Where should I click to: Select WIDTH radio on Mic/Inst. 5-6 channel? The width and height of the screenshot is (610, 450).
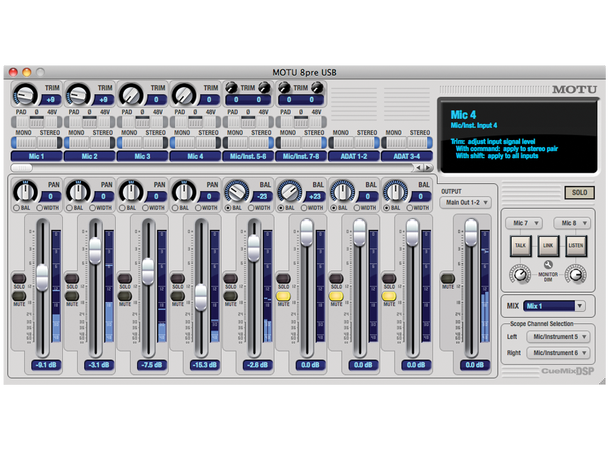click(251, 208)
